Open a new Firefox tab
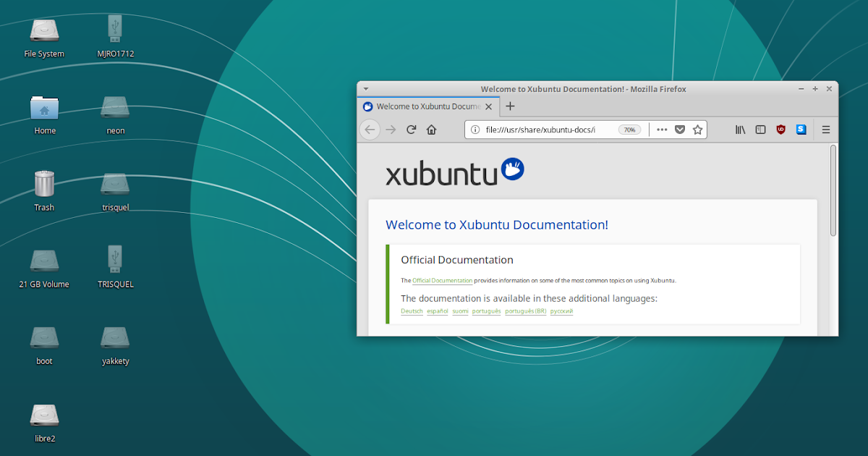868x456 pixels. pyautogui.click(x=510, y=106)
